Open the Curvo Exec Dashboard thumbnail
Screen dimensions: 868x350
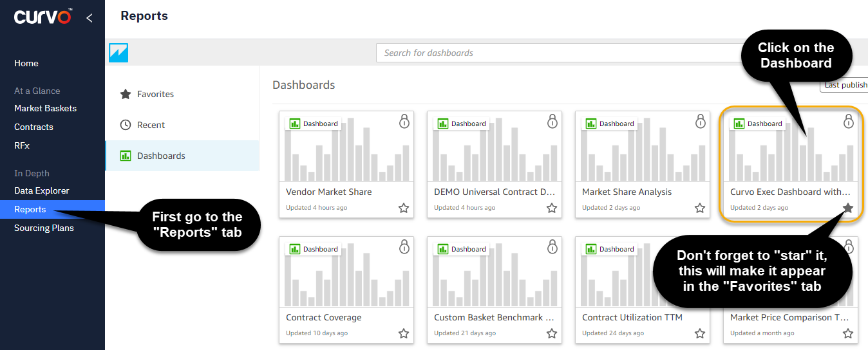(792, 147)
